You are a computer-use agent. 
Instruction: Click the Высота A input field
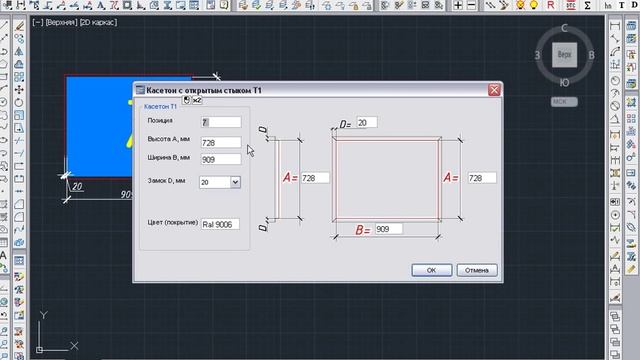point(221,142)
